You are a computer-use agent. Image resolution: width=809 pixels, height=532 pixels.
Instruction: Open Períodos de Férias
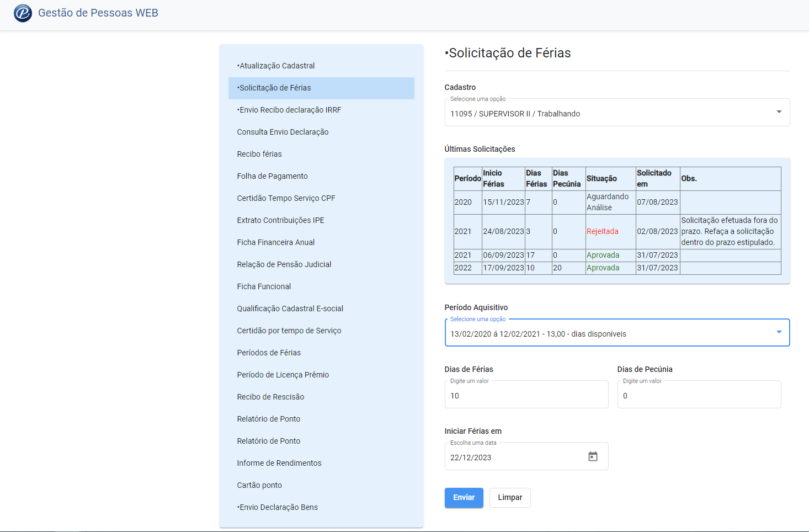[x=321, y=353]
